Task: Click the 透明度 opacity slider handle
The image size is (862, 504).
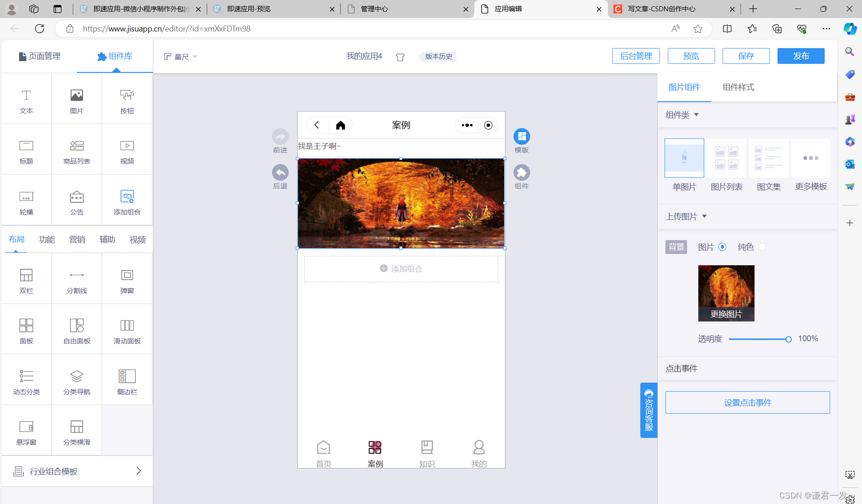Action: [x=788, y=339]
